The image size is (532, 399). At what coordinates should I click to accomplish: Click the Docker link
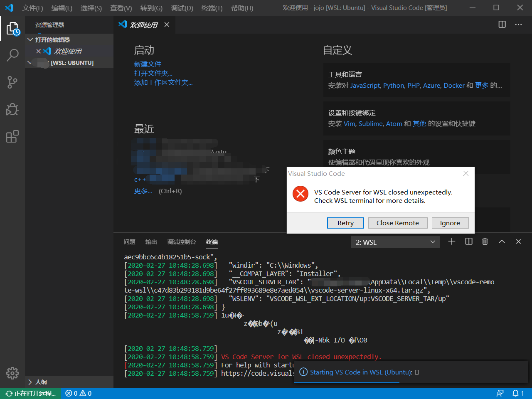454,85
